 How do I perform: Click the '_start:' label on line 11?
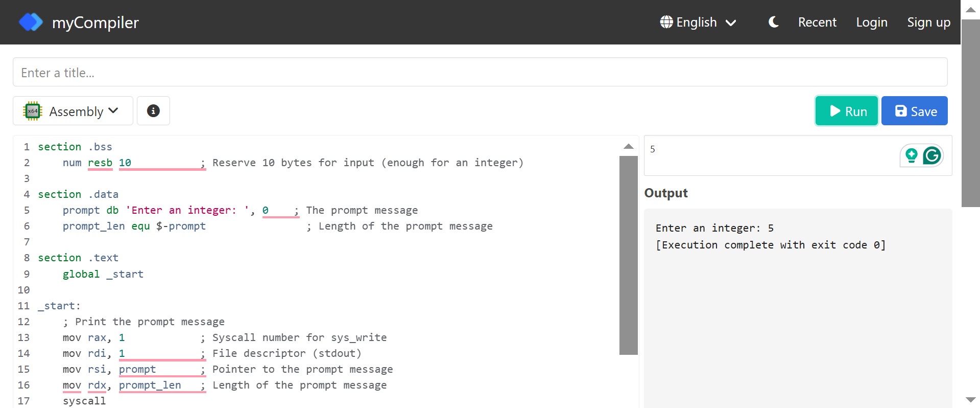pos(59,306)
